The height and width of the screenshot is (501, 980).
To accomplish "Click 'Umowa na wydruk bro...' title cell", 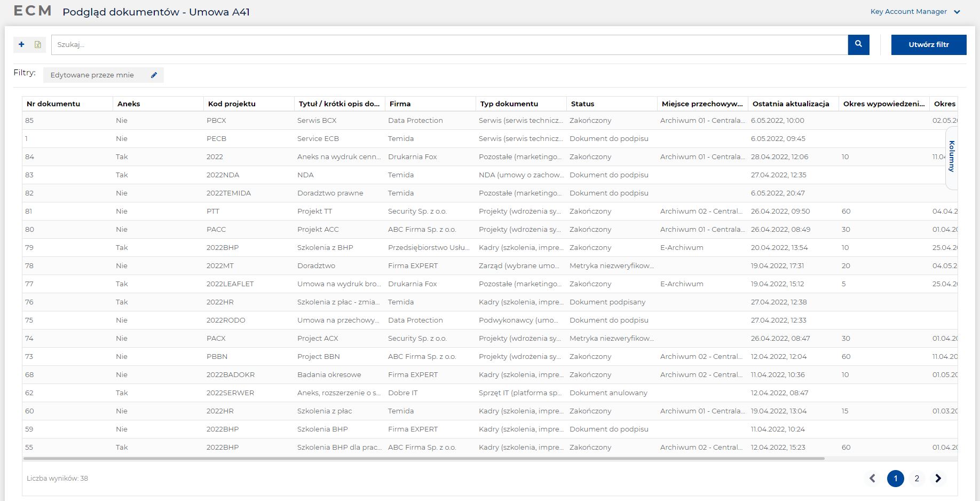I will 339,284.
